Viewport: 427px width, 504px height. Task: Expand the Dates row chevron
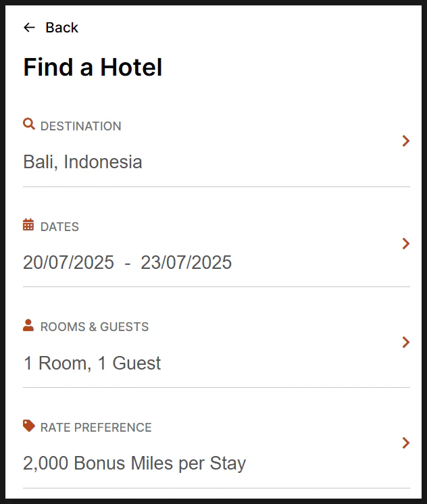[x=406, y=244]
